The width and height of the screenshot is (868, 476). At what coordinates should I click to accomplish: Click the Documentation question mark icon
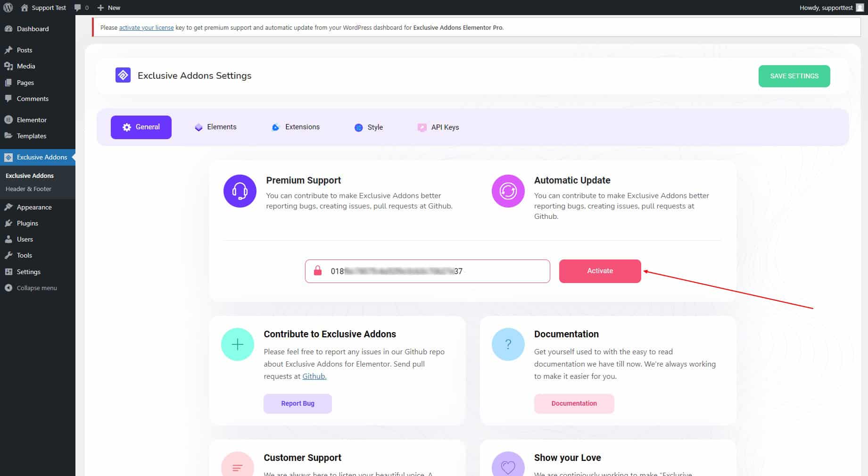(x=508, y=344)
